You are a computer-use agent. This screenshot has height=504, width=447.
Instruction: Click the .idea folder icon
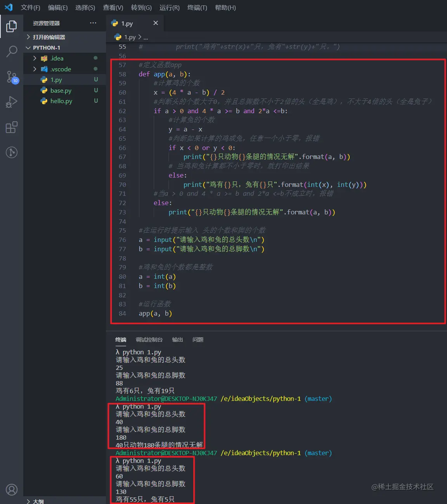(44, 59)
